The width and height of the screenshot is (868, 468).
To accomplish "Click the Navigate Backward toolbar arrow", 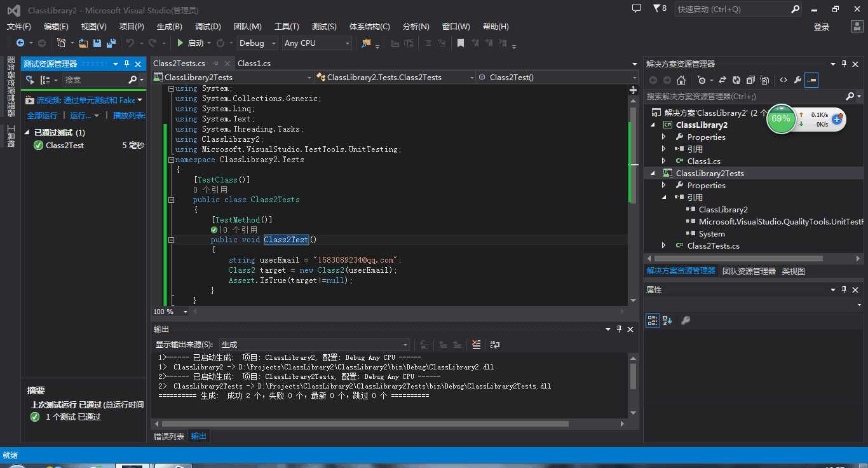I will pyautogui.click(x=20, y=43).
